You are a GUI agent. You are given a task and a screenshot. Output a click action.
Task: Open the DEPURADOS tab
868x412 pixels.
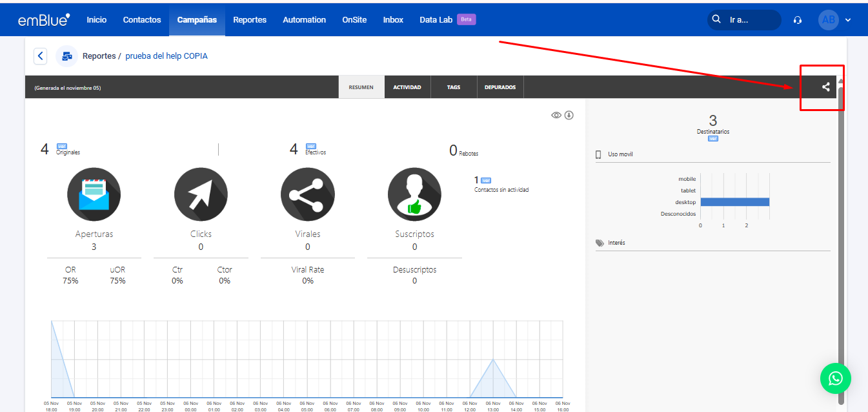click(500, 87)
